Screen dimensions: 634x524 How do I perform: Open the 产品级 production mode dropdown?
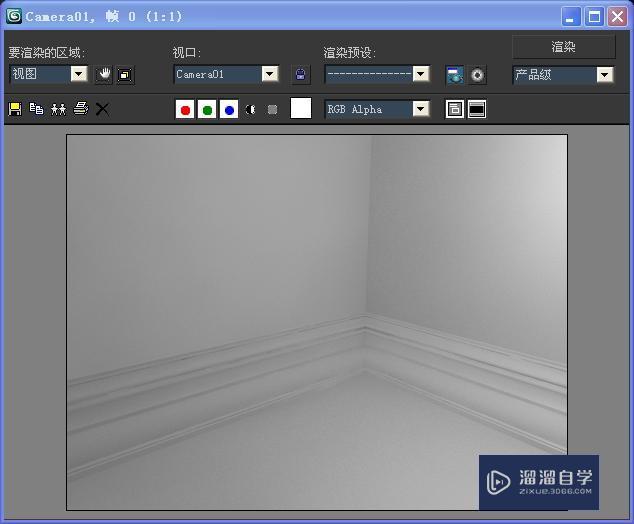point(563,75)
